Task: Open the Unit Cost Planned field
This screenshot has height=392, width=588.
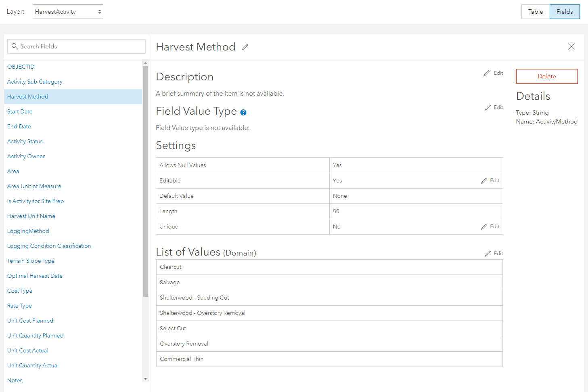Action: (x=30, y=321)
